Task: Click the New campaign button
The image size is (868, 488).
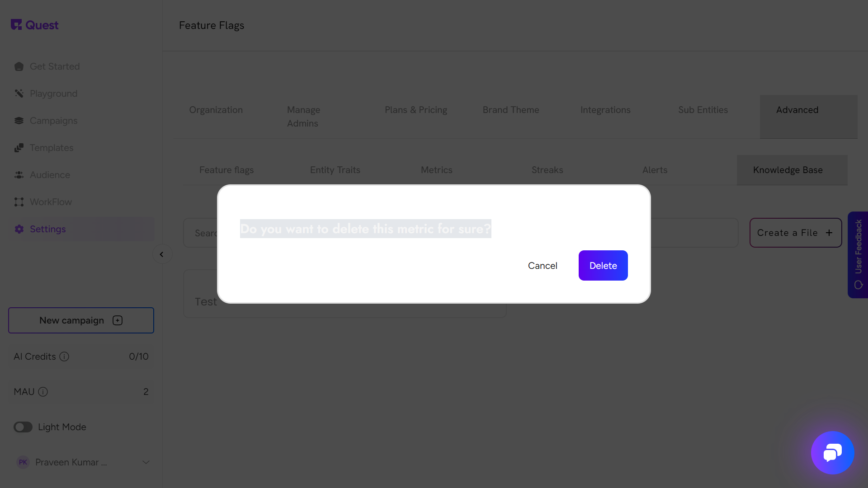Action: click(x=81, y=320)
